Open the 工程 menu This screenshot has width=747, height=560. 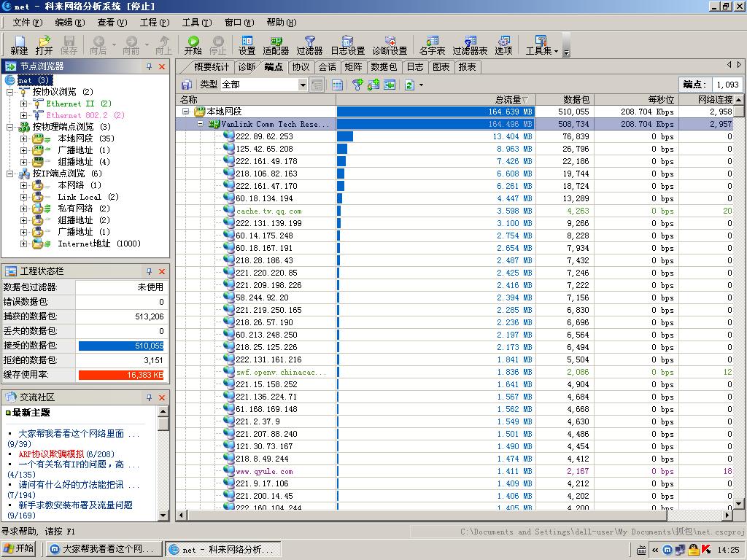point(154,23)
